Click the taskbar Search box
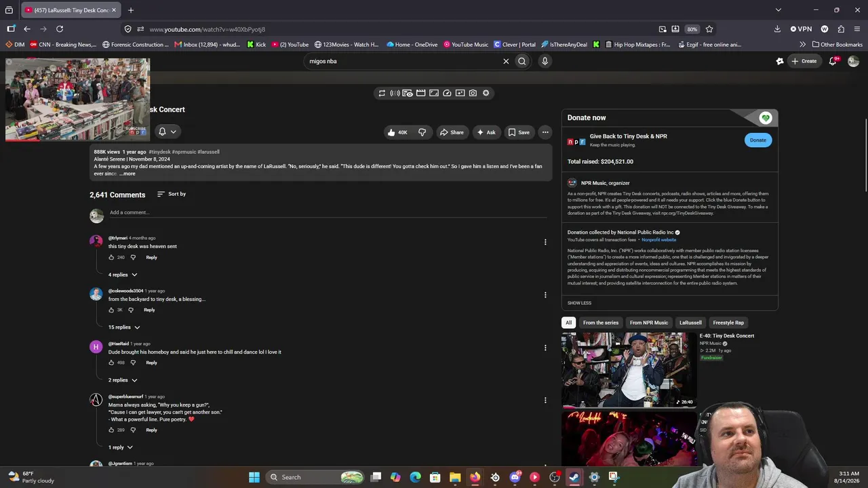868x488 pixels. click(316, 477)
